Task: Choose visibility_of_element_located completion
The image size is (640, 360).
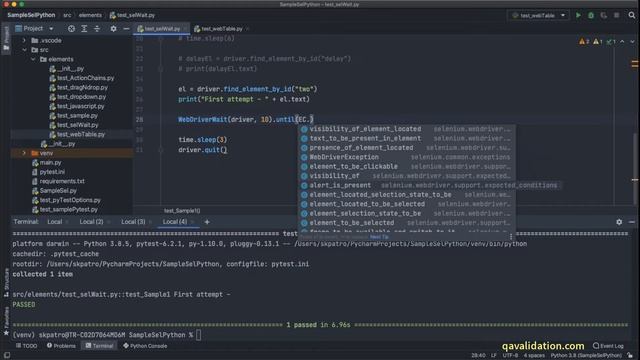Action: 407,129
